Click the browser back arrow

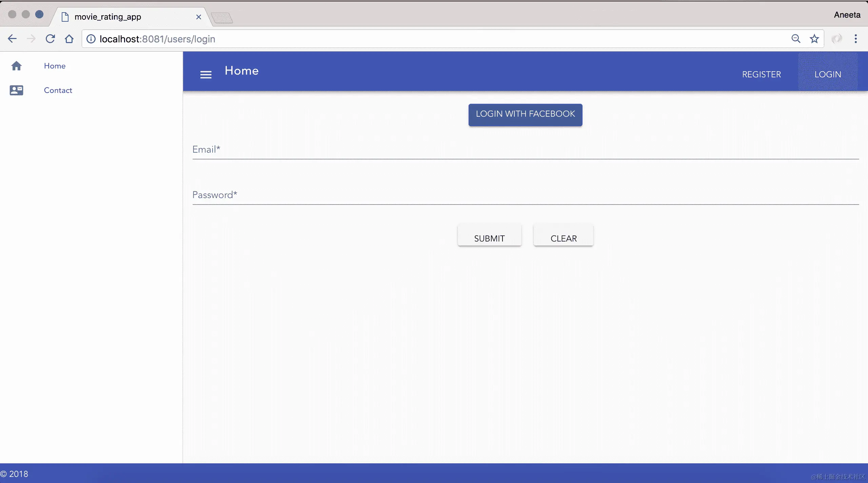[12, 39]
